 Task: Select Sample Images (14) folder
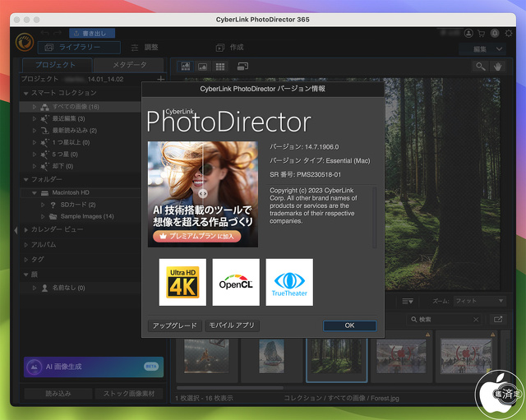[x=87, y=217]
